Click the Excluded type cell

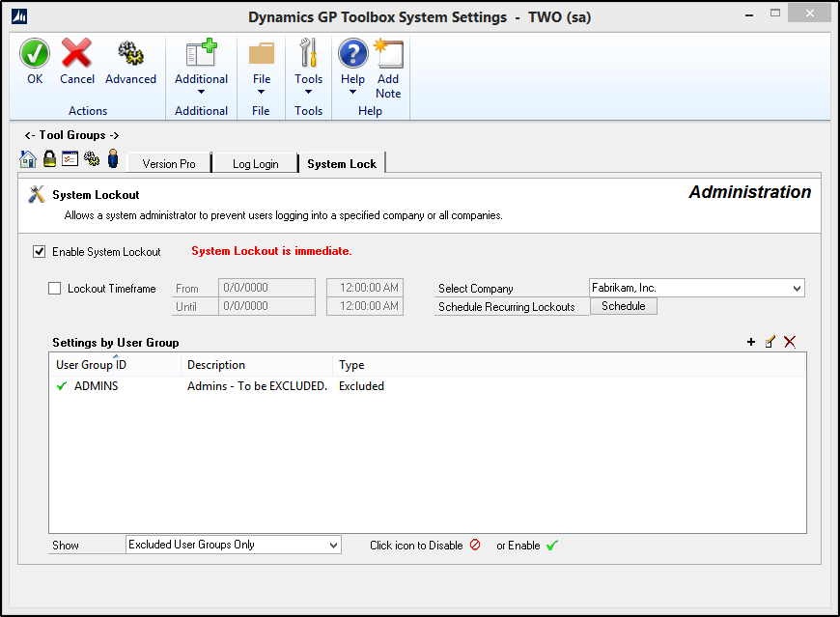[x=362, y=386]
